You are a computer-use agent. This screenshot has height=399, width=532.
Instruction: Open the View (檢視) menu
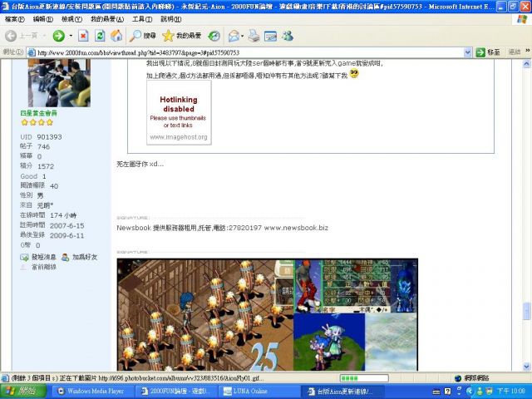pyautogui.click(x=71, y=19)
